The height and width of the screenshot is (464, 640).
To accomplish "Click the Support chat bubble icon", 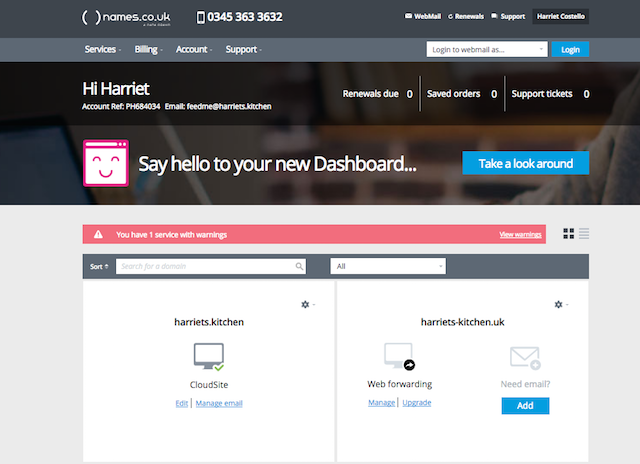I will click(x=494, y=16).
